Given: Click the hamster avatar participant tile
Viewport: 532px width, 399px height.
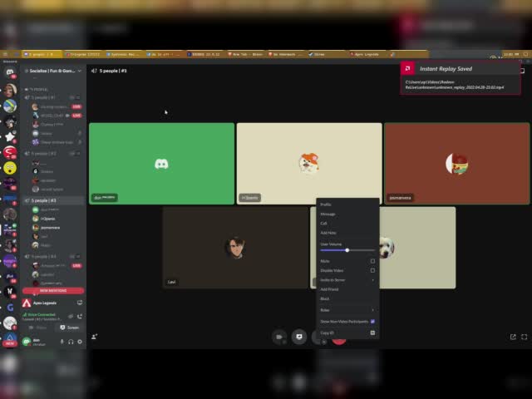Looking at the screenshot, I should pyautogui.click(x=309, y=164).
